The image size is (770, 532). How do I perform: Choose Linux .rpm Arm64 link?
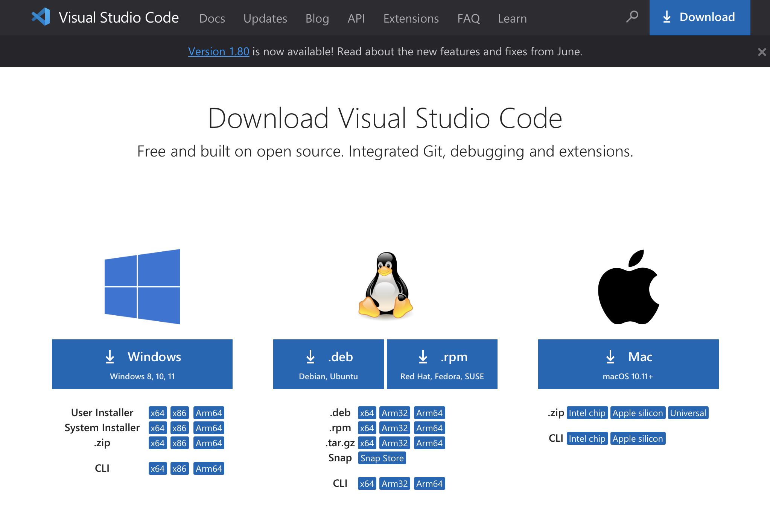coord(429,428)
